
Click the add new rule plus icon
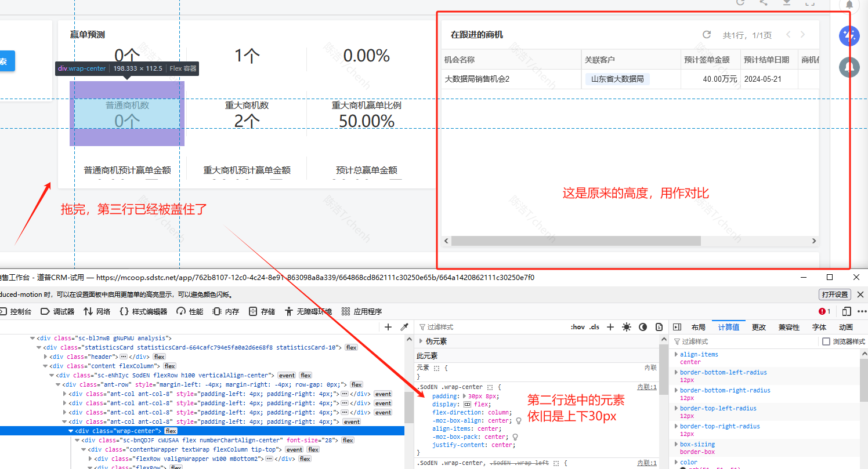point(610,327)
